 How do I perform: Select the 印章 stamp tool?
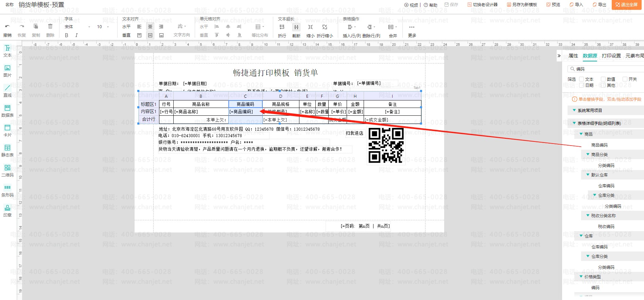(7, 210)
